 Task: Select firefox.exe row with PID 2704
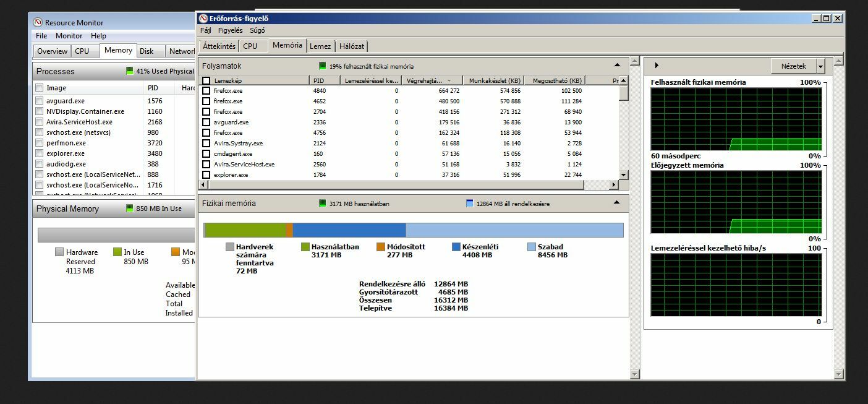[409, 111]
